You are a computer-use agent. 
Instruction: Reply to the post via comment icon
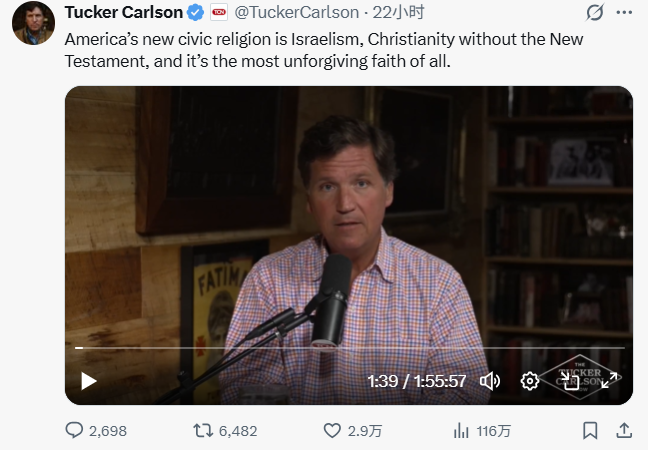click(75, 431)
